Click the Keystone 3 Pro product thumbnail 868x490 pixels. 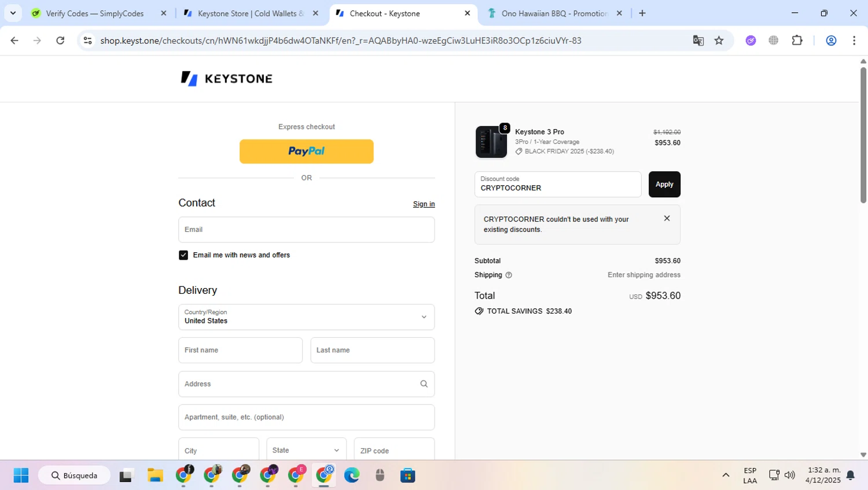coord(491,142)
